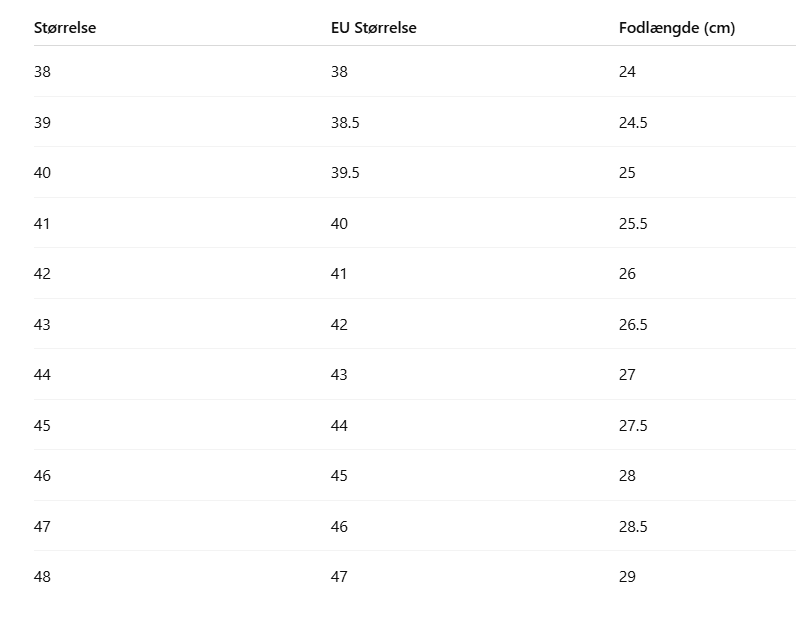Select foot length 29 cell

click(627, 577)
